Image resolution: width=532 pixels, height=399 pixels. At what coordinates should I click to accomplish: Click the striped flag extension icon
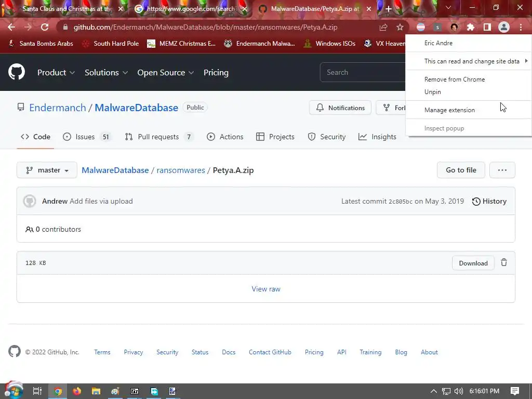[421, 27]
